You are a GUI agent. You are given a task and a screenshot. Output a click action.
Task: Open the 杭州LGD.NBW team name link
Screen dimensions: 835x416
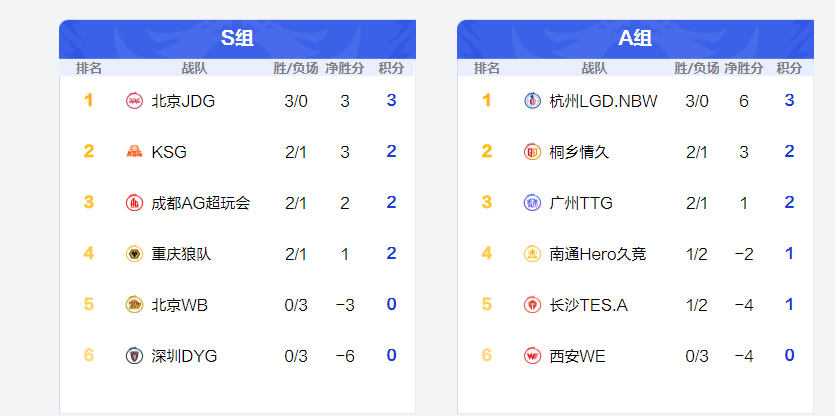click(603, 101)
